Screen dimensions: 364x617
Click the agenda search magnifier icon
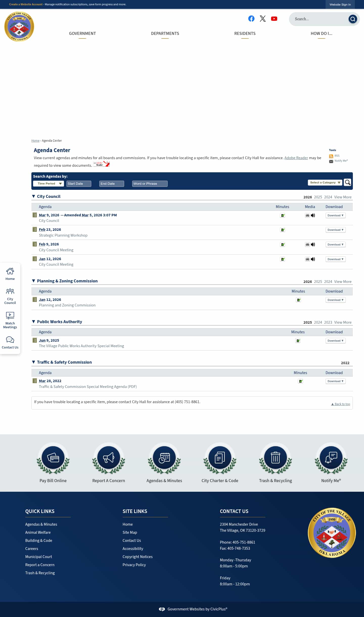click(x=348, y=182)
